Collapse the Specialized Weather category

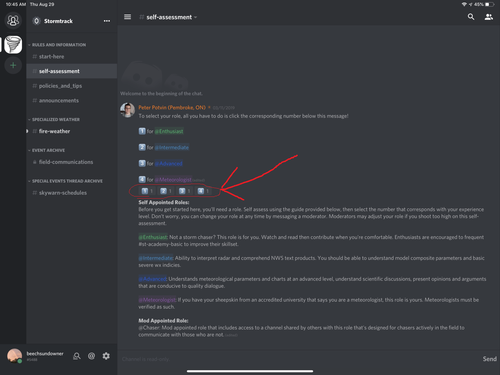(54, 119)
